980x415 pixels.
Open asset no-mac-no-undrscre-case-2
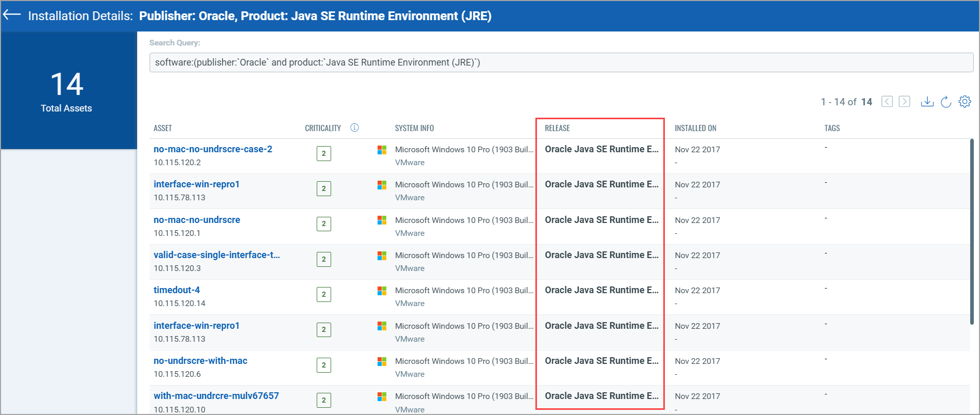[x=213, y=149]
